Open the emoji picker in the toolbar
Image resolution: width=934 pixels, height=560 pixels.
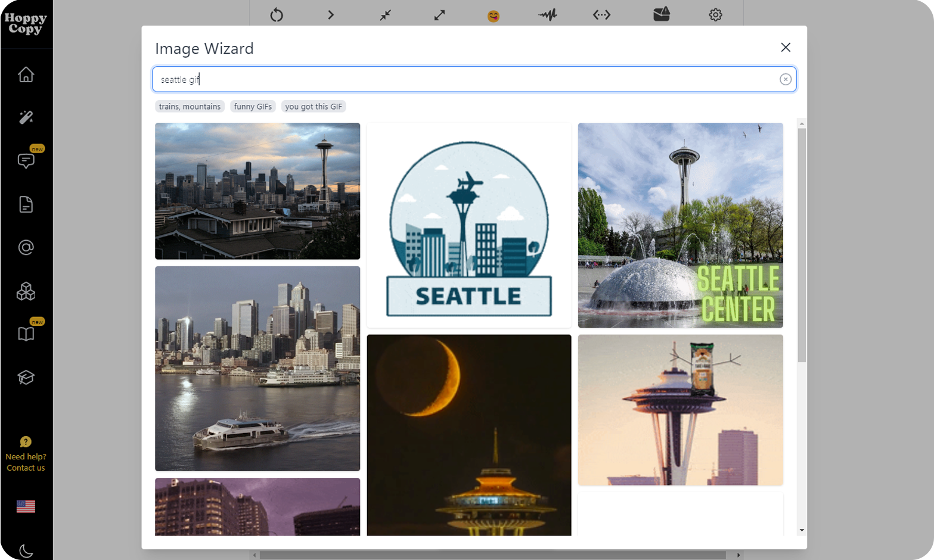[x=494, y=15]
